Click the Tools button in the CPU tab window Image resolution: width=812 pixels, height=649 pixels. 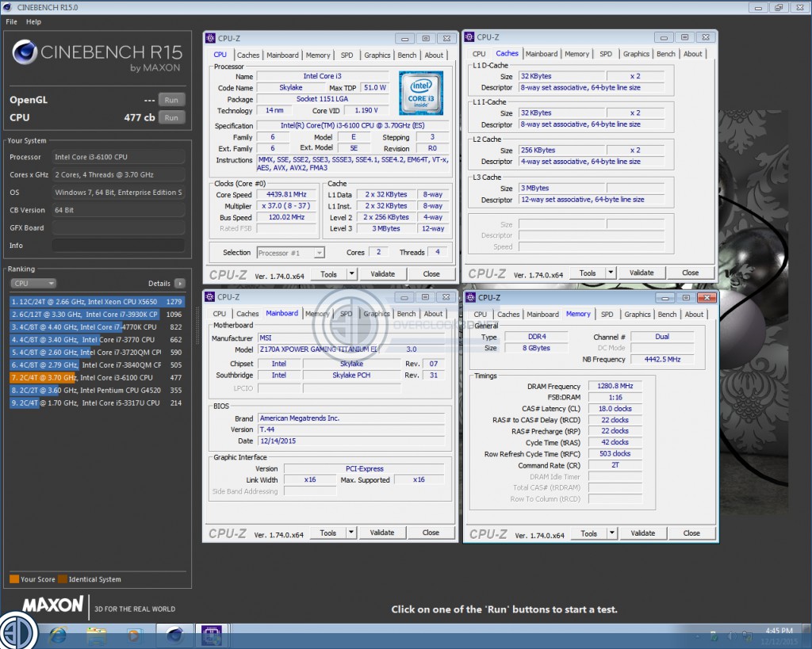tap(328, 273)
